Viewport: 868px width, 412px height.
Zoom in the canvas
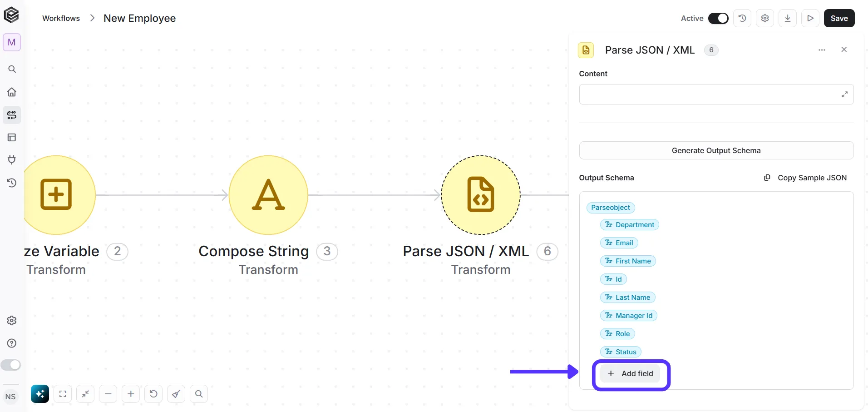(x=131, y=394)
